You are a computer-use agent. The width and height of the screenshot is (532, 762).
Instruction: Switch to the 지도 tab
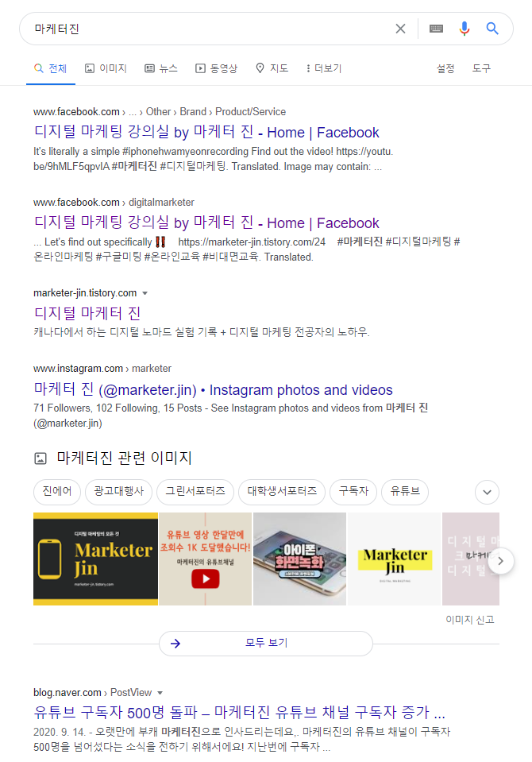point(272,68)
